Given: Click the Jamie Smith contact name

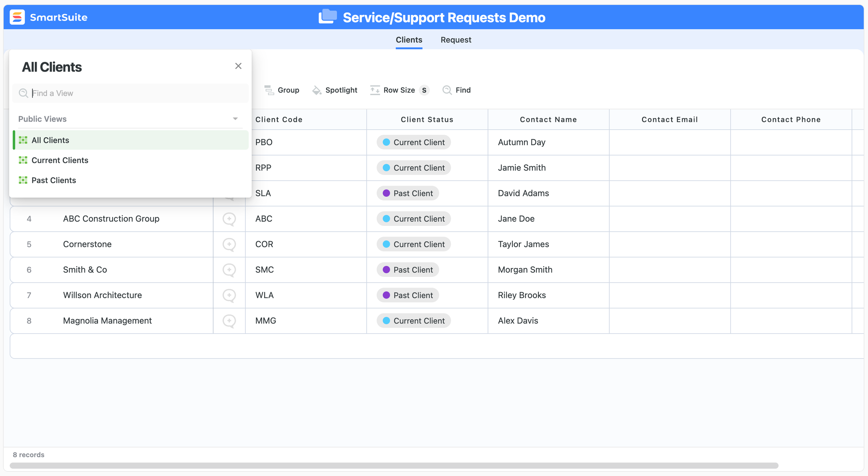Looking at the screenshot, I should click(521, 168).
